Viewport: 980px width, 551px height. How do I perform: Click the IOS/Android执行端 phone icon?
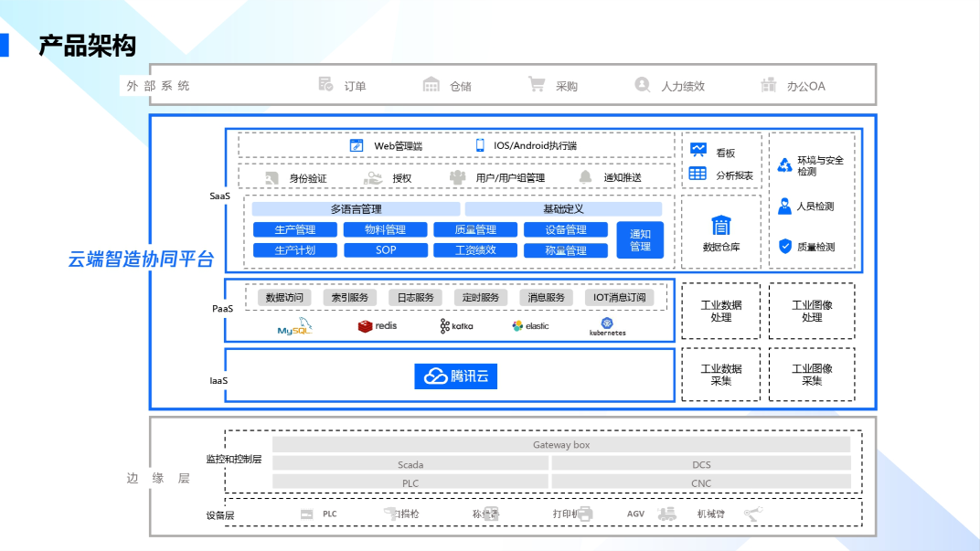tap(480, 146)
